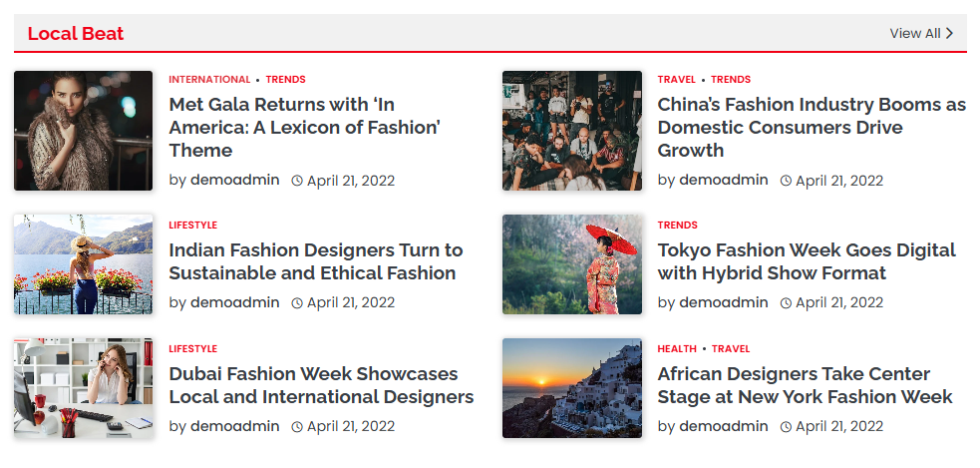Read Tokyo Fashion Week Goes Digital article
This screenshot has width=980, height=468.
click(x=806, y=261)
